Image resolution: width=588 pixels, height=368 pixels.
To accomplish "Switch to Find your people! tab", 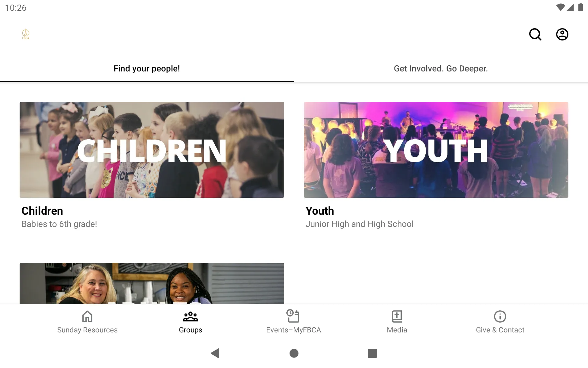I will [x=147, y=69].
